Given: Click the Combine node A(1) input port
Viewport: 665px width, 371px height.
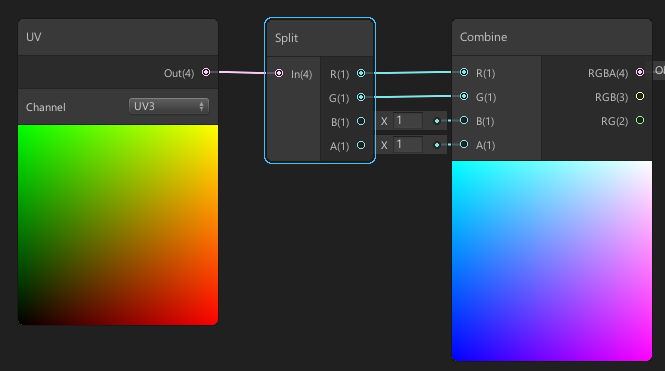Looking at the screenshot, I should (464, 144).
